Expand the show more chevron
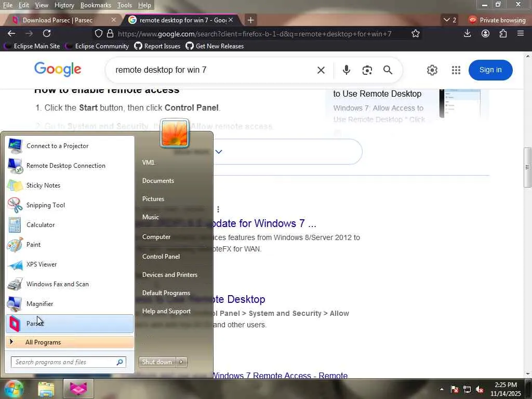 click(x=219, y=151)
